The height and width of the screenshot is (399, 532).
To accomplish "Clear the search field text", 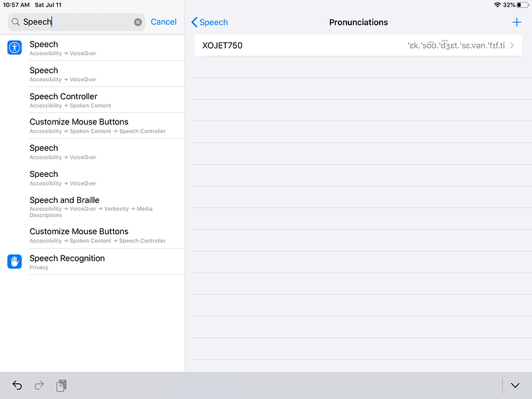I will [138, 22].
